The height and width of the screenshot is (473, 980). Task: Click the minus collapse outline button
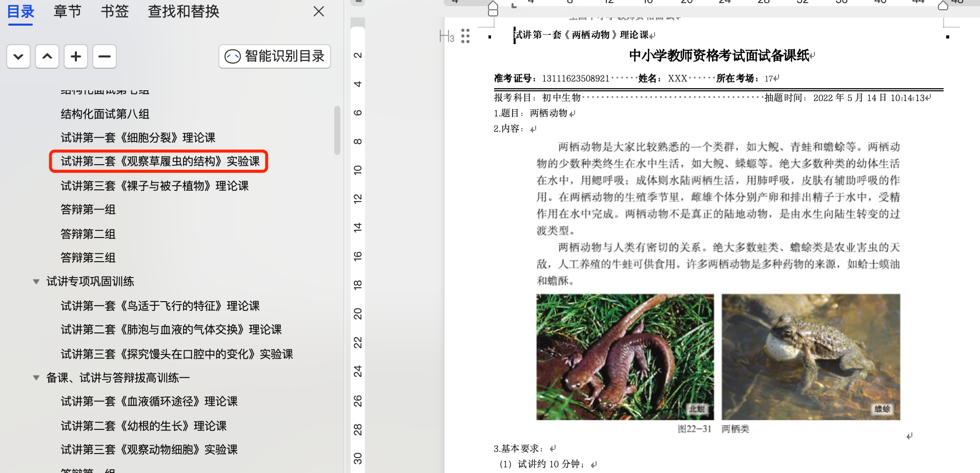click(x=105, y=56)
